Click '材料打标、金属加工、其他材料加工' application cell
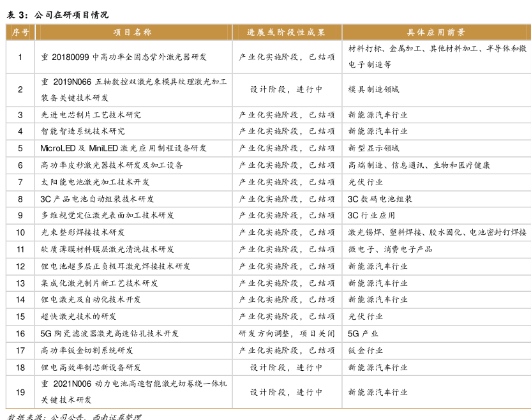 [437, 56]
